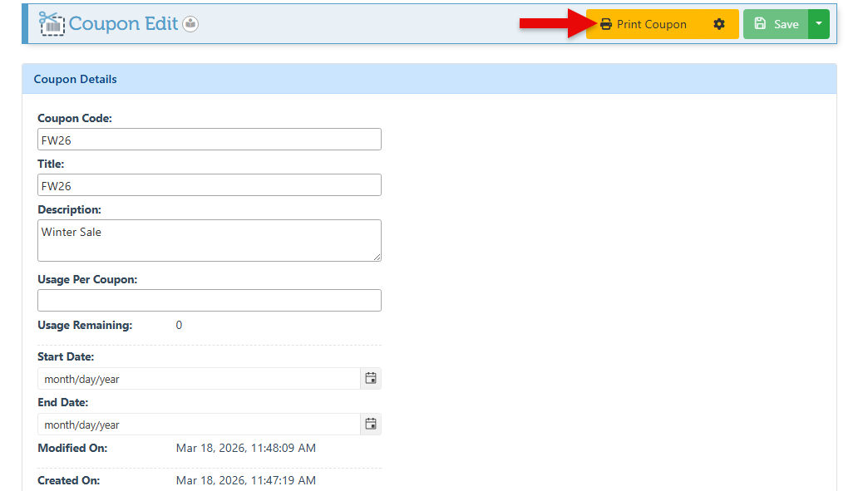Grab the Description box resize handle

(377, 257)
